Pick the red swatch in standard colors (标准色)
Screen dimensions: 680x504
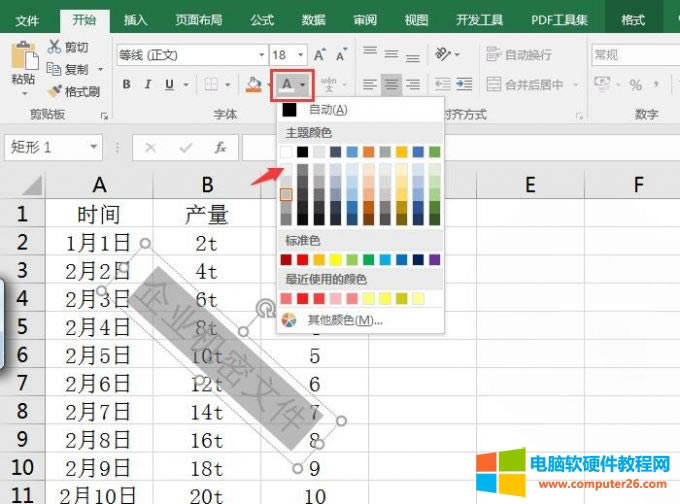(x=303, y=259)
